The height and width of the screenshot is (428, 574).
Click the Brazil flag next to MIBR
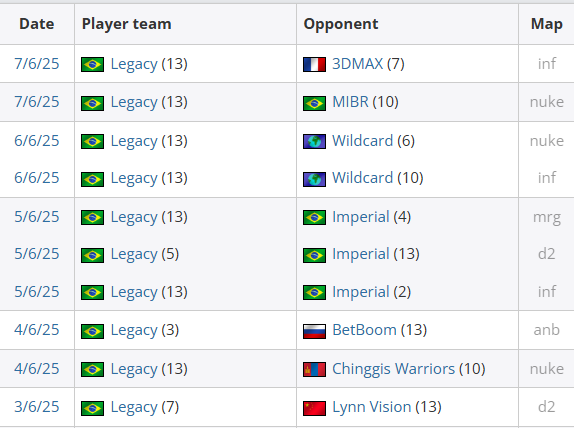314,103
